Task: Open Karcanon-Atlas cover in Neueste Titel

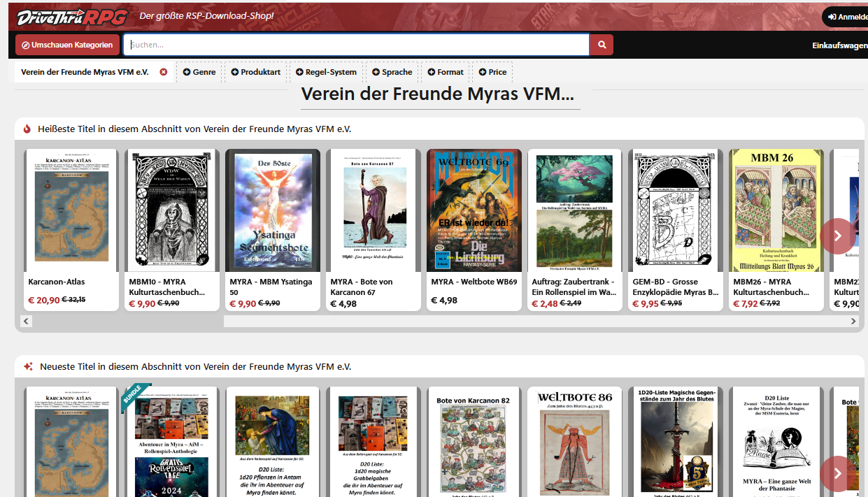Action: coord(71,442)
